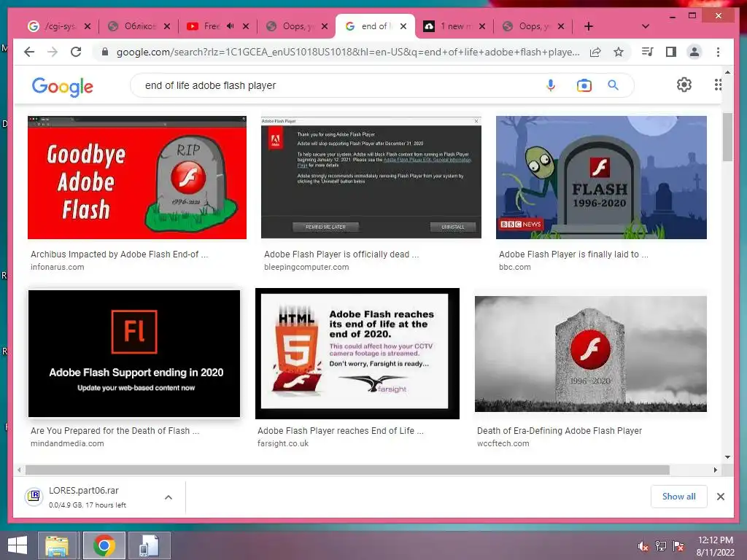Image resolution: width=747 pixels, height=560 pixels.
Task: Open the media control icon
Action: pos(648,52)
